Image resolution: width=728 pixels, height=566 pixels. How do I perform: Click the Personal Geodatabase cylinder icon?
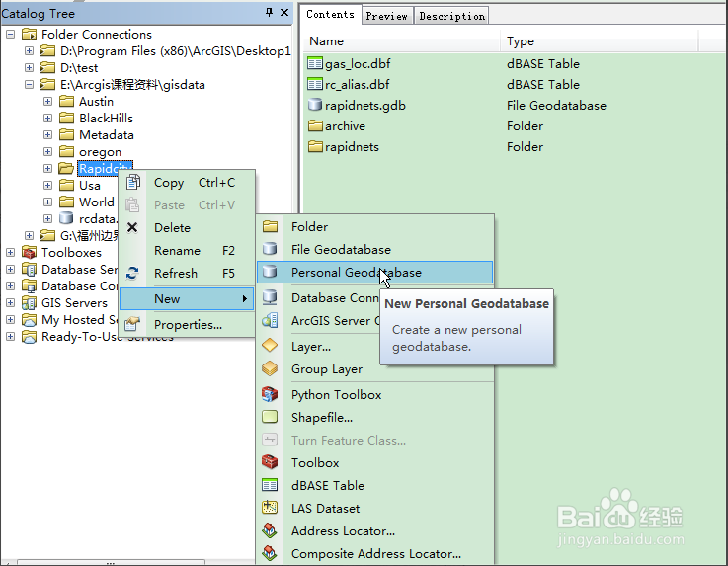coord(270,272)
